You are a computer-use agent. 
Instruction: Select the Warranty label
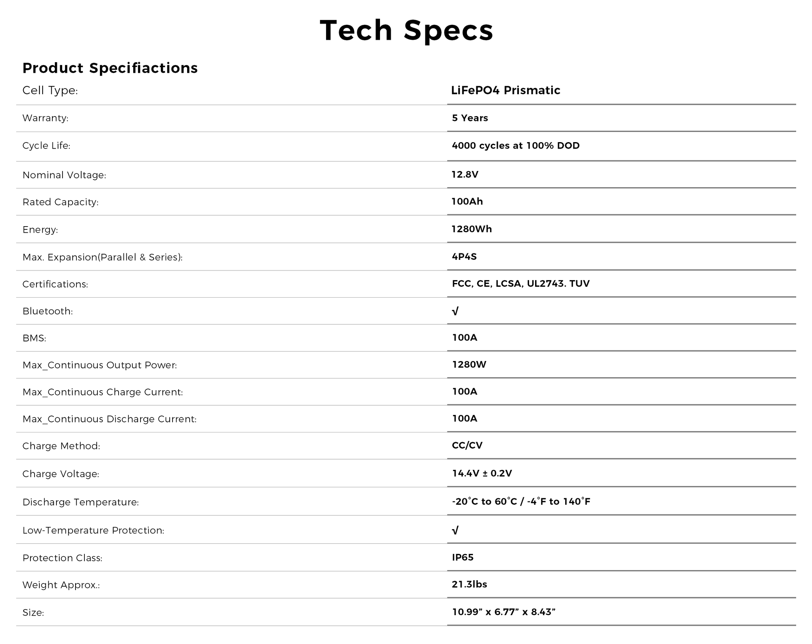45,118
